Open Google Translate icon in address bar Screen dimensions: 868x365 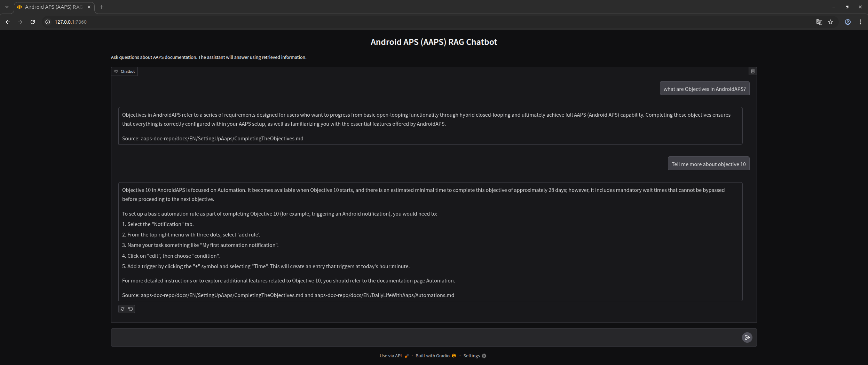[x=819, y=22]
